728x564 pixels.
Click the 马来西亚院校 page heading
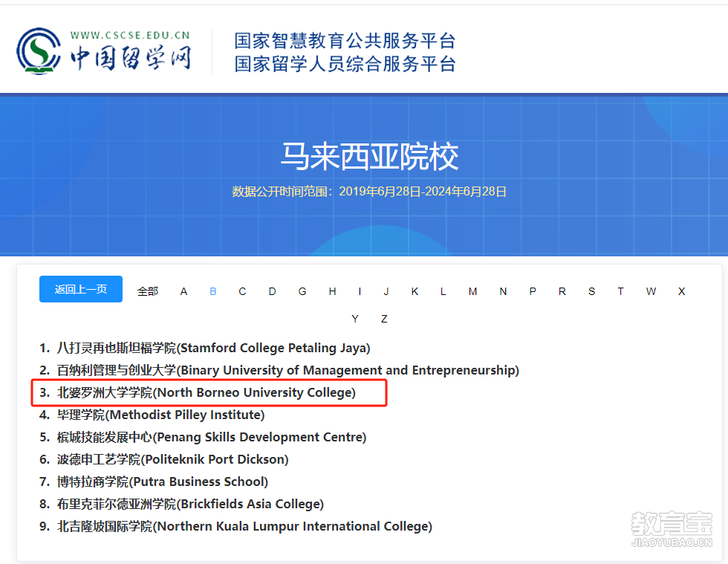pyautogui.click(x=370, y=157)
